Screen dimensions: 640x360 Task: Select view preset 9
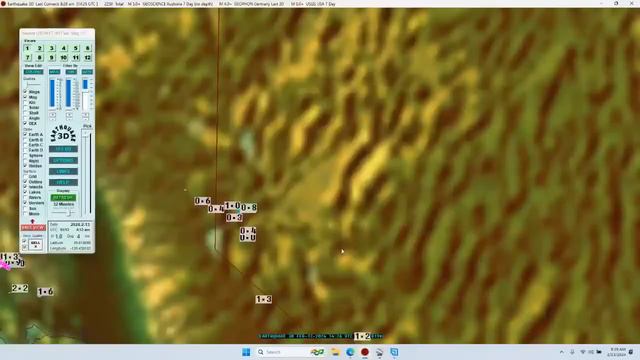[51, 58]
